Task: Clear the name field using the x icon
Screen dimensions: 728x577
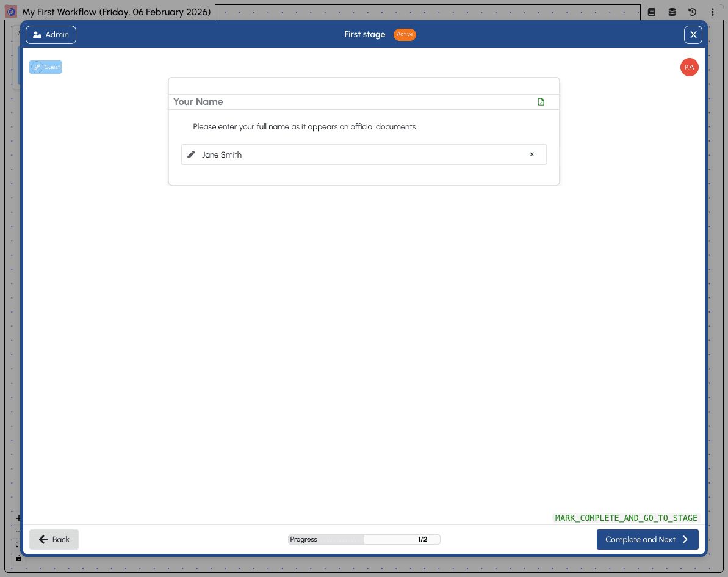Action: pos(532,155)
